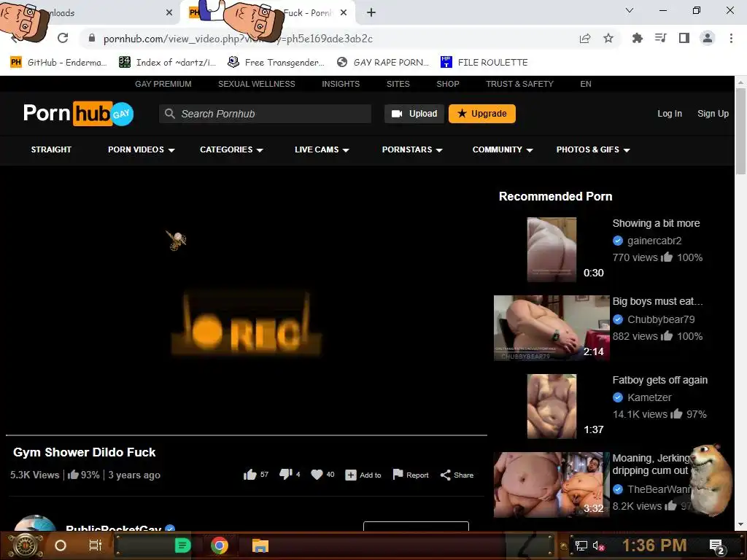Open Kametzer uploader profile link

click(x=649, y=397)
